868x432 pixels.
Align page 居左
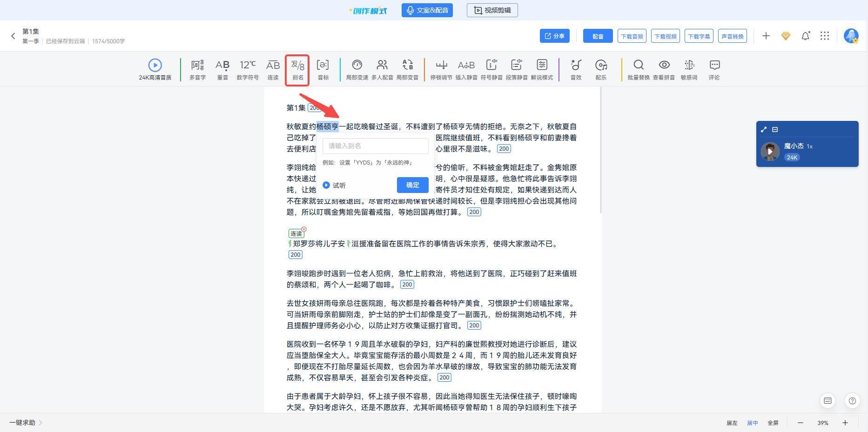coord(732,423)
